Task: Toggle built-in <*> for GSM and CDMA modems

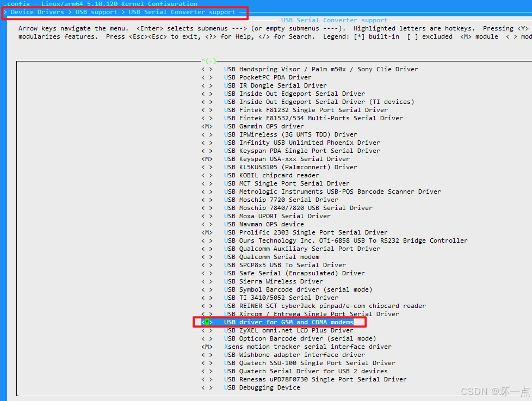Action: [207, 322]
